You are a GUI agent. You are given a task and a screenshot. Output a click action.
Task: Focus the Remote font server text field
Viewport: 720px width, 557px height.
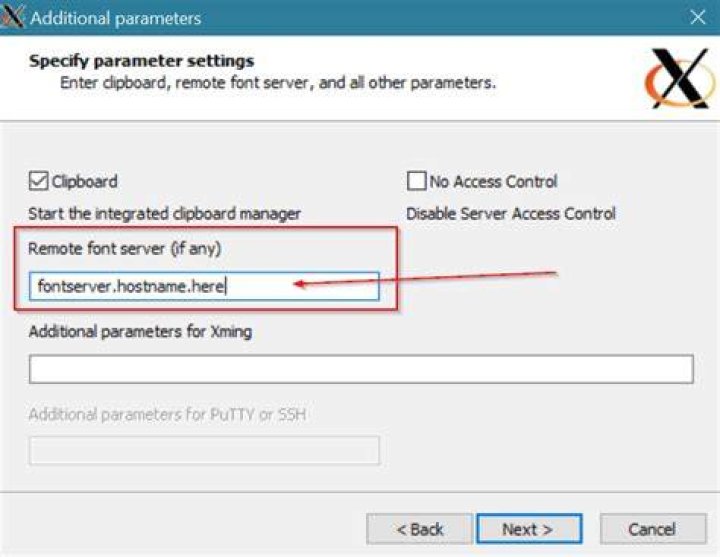coord(204,286)
